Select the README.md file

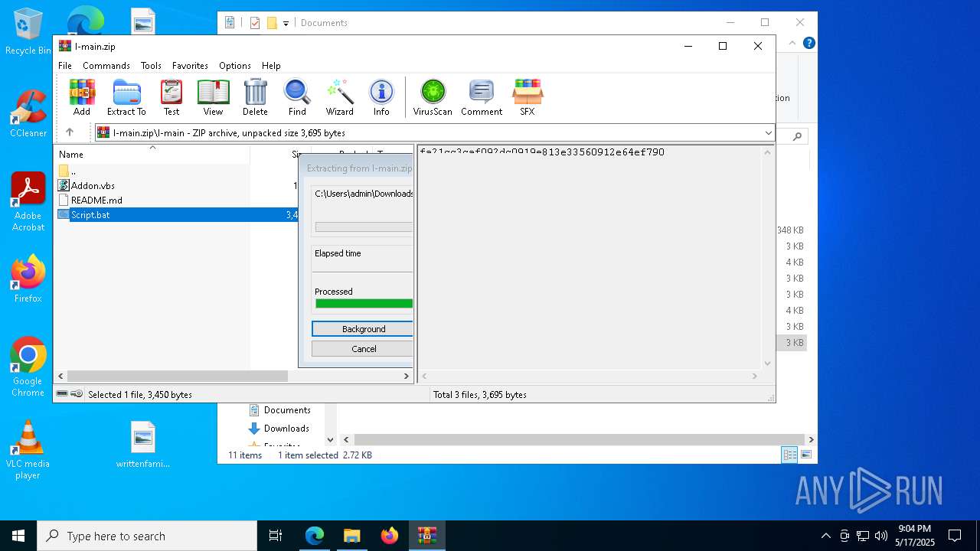click(x=96, y=200)
